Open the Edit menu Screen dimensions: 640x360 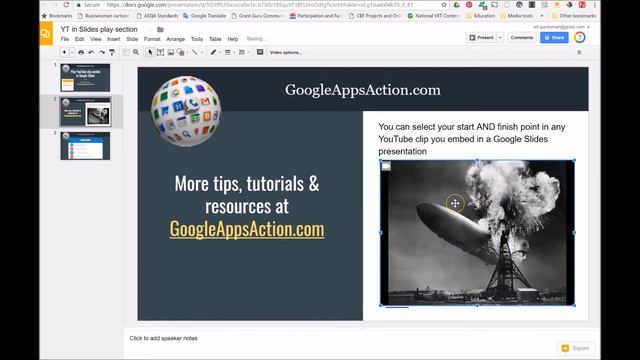pos(79,39)
